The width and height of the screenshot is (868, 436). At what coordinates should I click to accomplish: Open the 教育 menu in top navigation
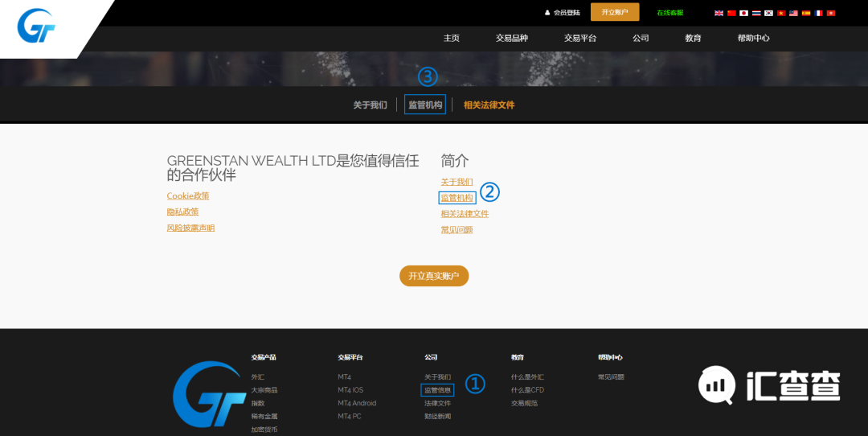click(x=693, y=39)
